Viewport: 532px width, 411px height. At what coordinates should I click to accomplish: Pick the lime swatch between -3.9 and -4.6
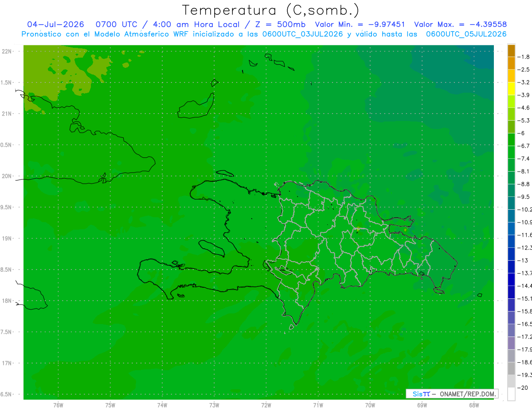pos(511,102)
